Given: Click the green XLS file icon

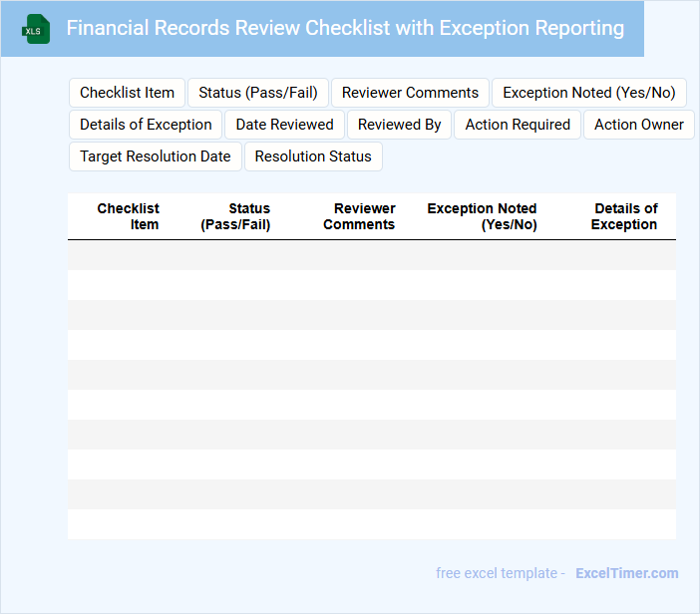Looking at the screenshot, I should pos(37,29).
